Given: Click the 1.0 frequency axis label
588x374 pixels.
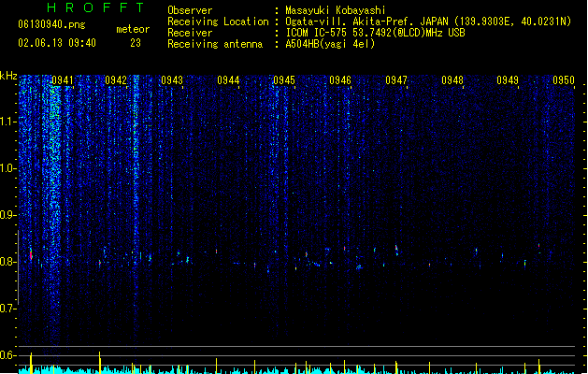Looking at the screenshot, I should tap(7, 168).
